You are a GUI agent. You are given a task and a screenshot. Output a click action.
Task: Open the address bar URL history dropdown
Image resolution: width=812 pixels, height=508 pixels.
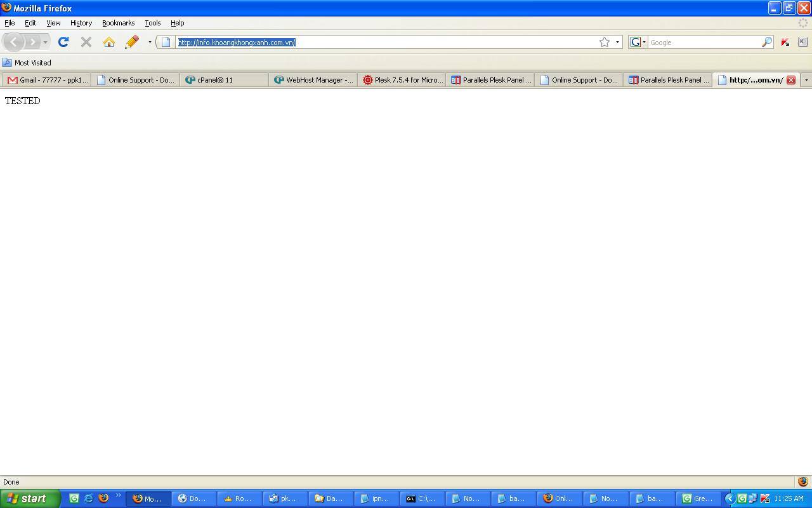[617, 42]
